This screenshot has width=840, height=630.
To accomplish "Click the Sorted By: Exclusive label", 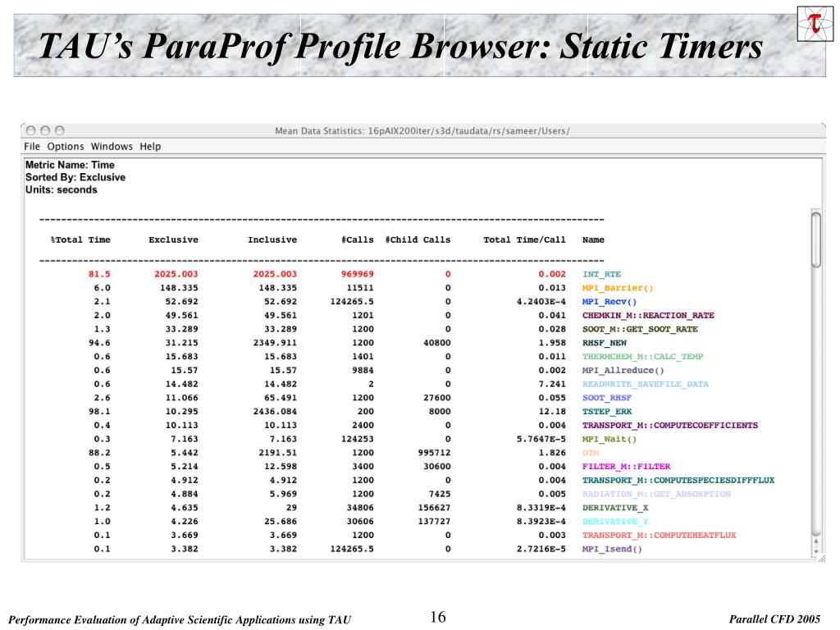I will [x=75, y=177].
